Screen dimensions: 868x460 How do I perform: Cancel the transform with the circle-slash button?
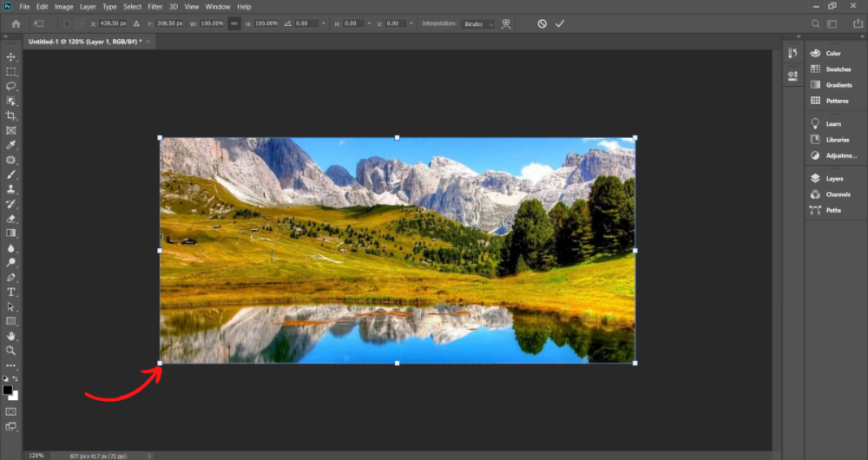[x=542, y=23]
